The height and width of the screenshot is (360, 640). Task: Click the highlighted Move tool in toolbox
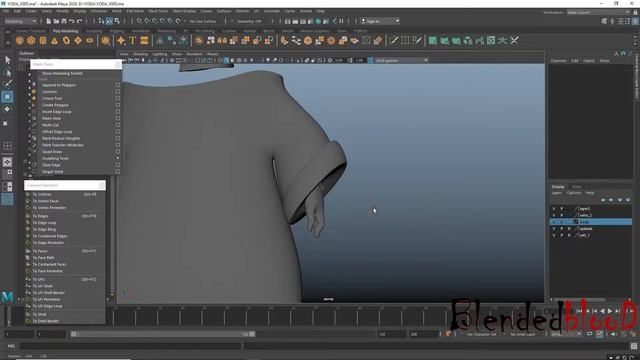pyautogui.click(x=7, y=97)
